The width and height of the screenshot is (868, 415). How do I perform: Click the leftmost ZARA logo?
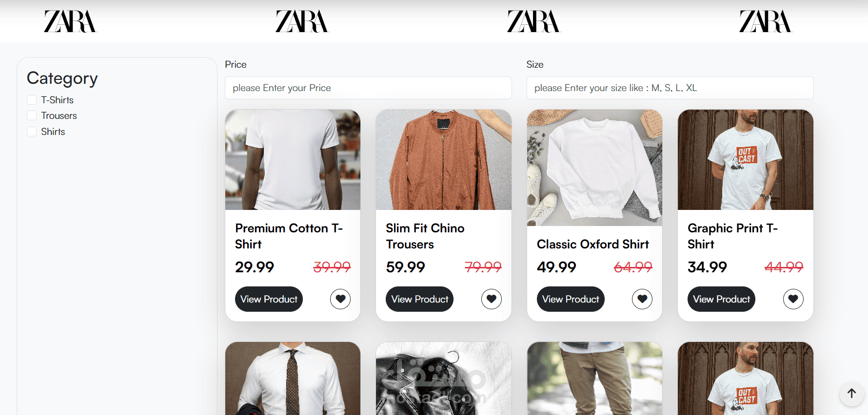(x=70, y=21)
